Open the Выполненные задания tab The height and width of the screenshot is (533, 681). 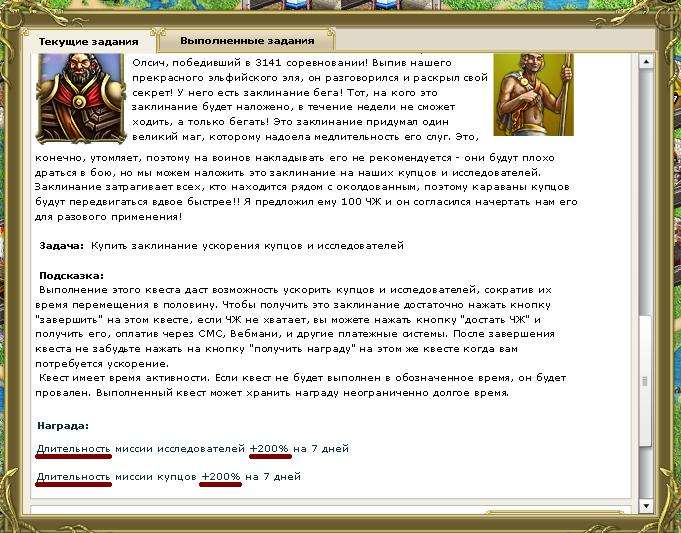coord(247,41)
